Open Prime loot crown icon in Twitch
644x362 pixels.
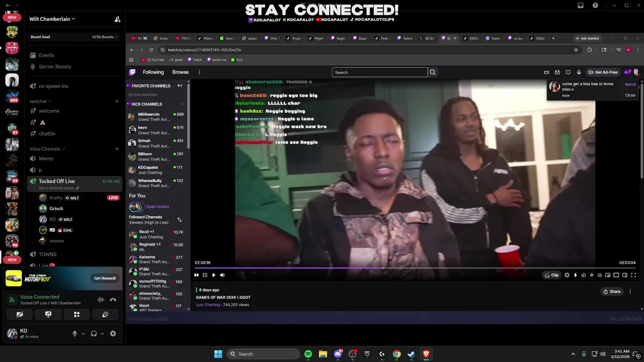pos(546,72)
